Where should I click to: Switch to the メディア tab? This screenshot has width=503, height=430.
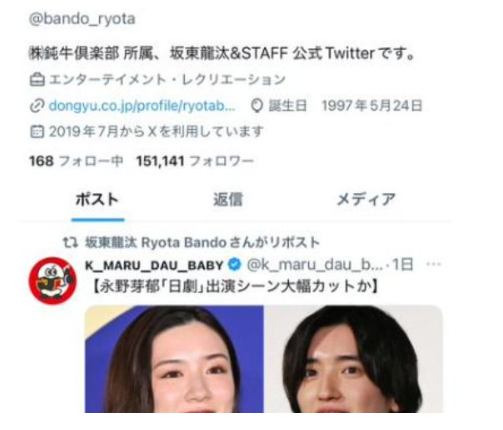point(366,200)
